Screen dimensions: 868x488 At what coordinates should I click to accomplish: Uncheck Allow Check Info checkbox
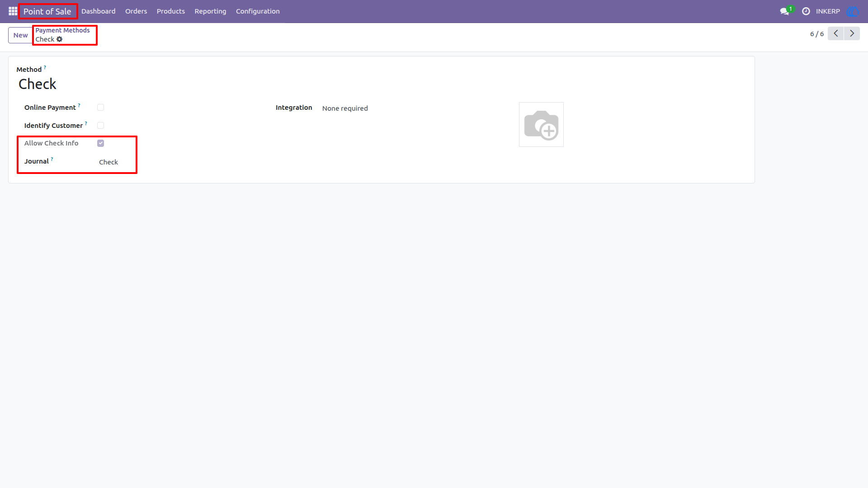100,143
